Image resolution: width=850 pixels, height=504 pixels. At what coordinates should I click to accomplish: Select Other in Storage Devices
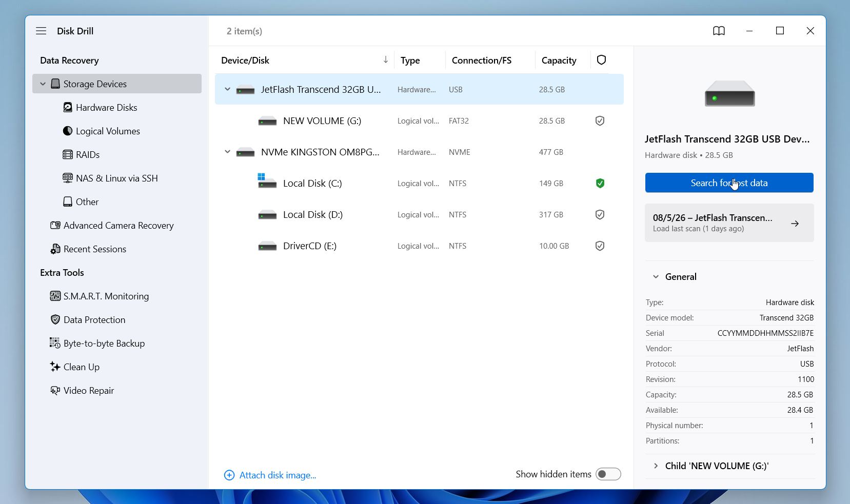87,201
